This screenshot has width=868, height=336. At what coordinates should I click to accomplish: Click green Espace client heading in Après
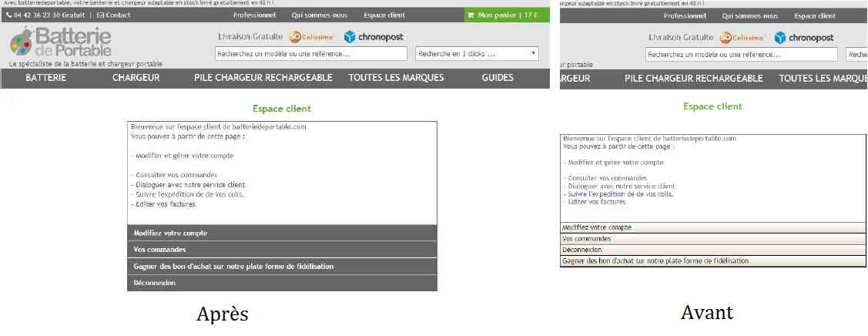(x=282, y=109)
